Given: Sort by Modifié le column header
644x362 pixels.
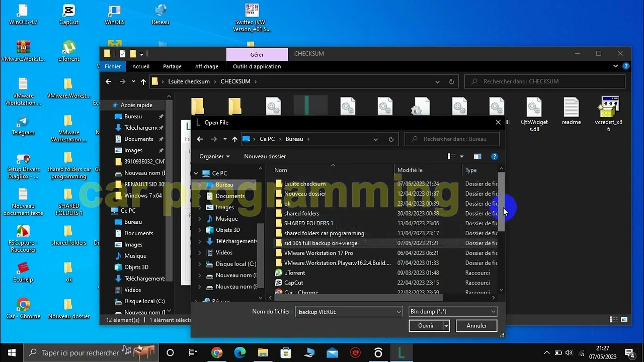Looking at the screenshot, I should pyautogui.click(x=428, y=170).
